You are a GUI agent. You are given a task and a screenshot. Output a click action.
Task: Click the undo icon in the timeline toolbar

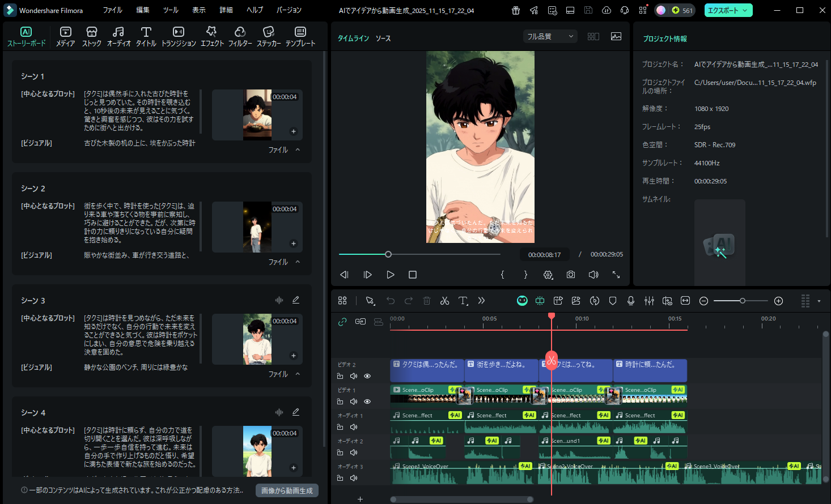pos(390,301)
